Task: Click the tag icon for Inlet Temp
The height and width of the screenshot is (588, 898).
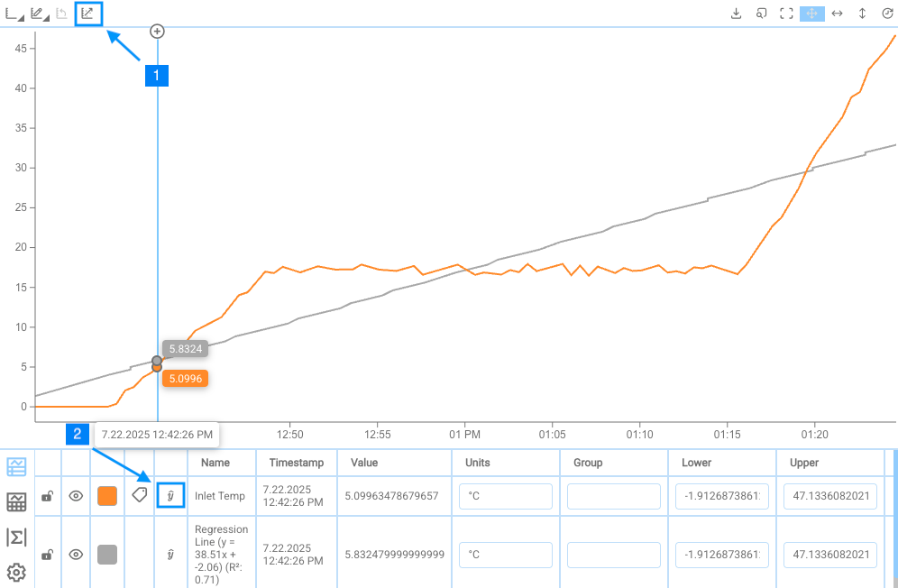Action: click(x=140, y=495)
